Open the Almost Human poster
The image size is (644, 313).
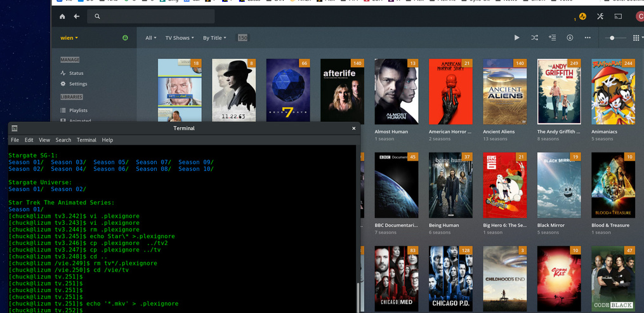[x=397, y=91]
